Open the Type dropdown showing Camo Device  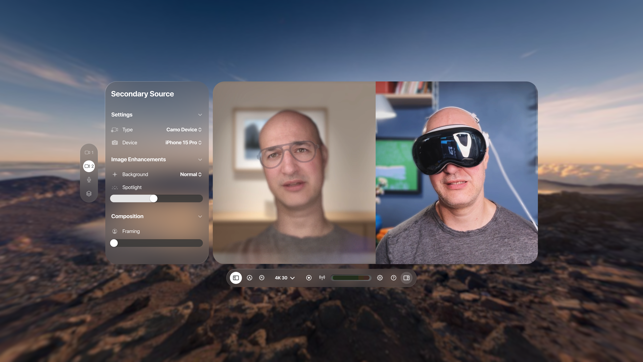tap(184, 130)
